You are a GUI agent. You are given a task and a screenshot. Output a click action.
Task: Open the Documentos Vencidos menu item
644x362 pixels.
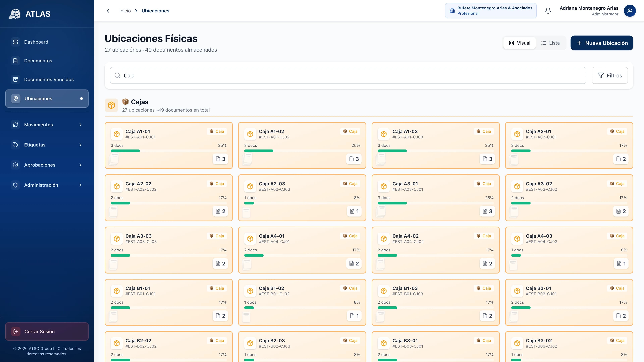point(47,79)
